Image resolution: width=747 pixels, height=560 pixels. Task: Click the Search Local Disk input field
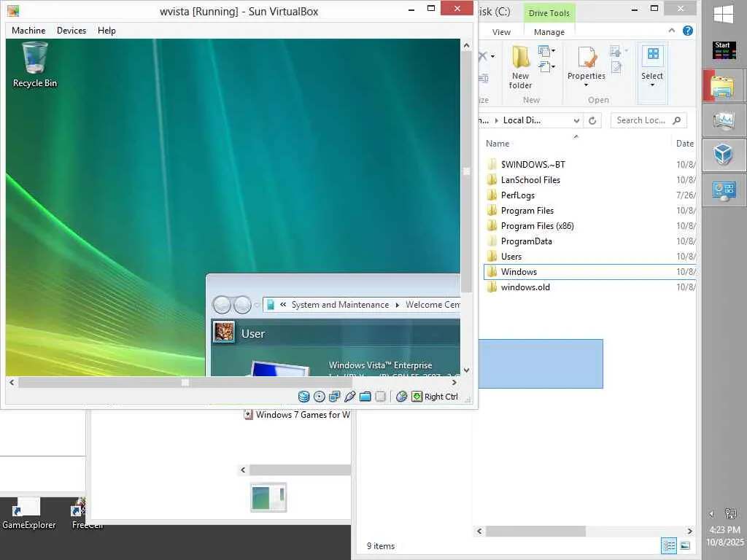(x=649, y=120)
